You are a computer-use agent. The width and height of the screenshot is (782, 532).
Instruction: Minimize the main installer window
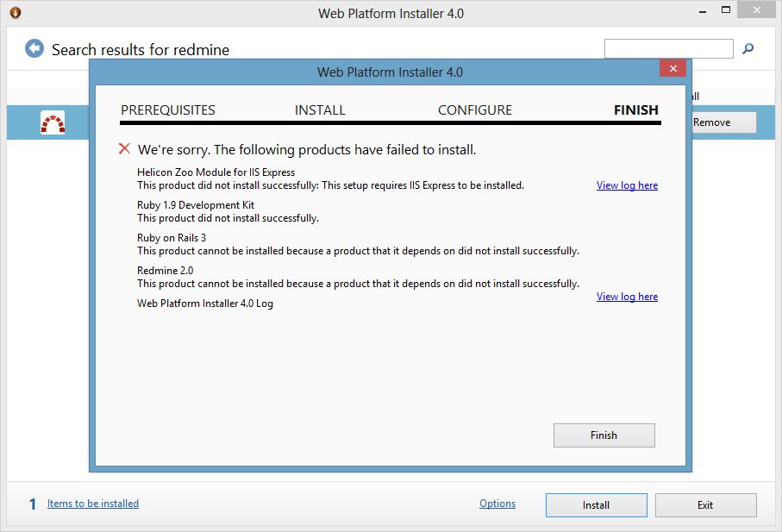[x=703, y=11]
